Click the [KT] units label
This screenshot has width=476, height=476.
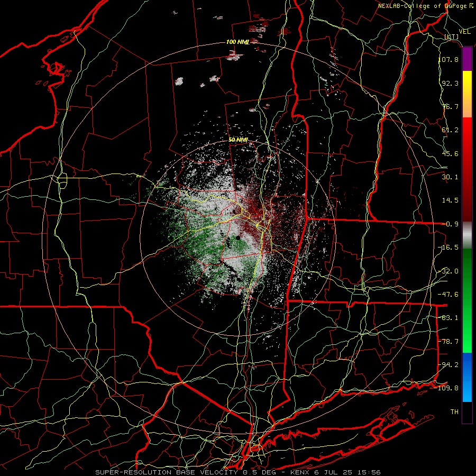click(452, 36)
